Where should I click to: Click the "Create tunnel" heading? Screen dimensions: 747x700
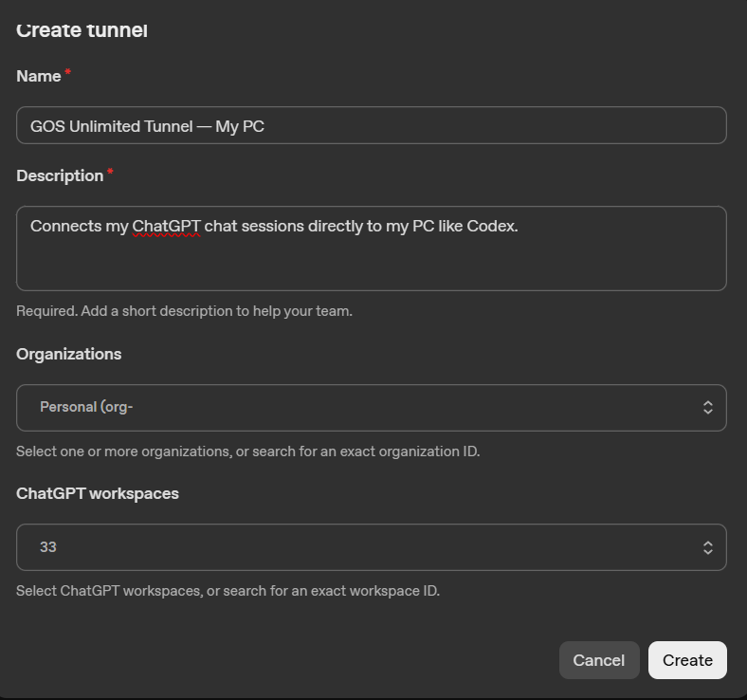[x=82, y=30]
